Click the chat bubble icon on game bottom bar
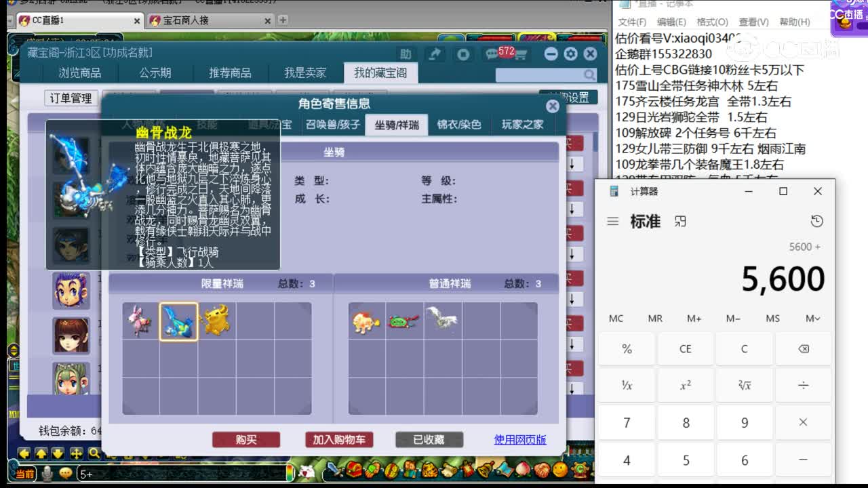 pos(65,472)
